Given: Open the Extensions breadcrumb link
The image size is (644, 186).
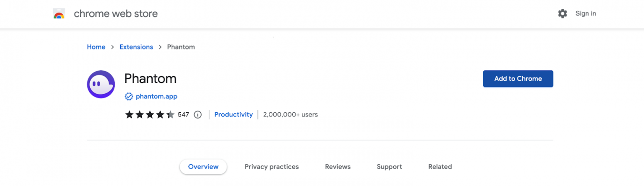Looking at the screenshot, I should point(136,47).
